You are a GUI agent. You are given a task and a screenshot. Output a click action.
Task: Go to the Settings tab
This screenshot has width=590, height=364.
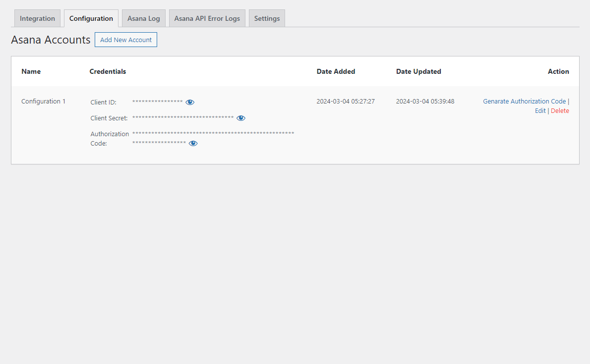tap(267, 18)
